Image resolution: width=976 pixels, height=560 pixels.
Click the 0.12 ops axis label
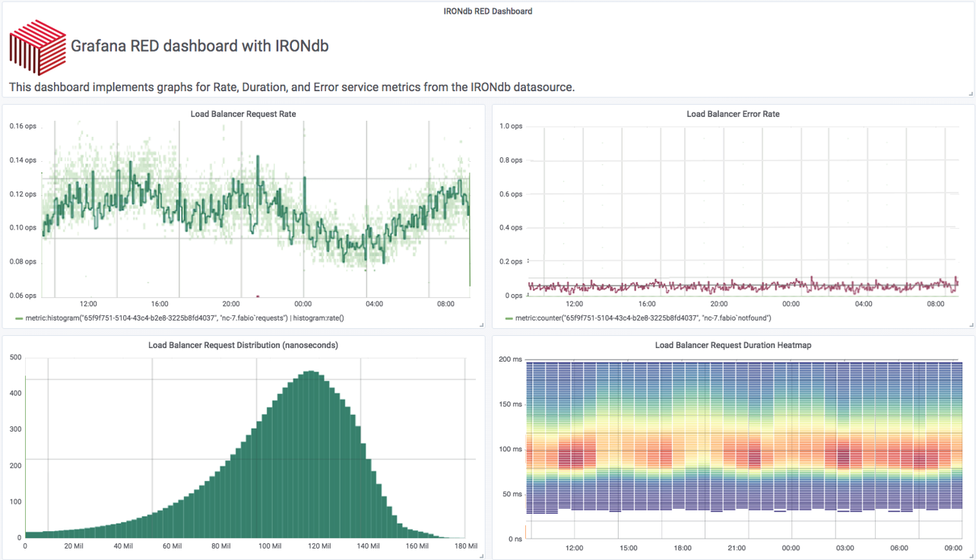[23, 194]
